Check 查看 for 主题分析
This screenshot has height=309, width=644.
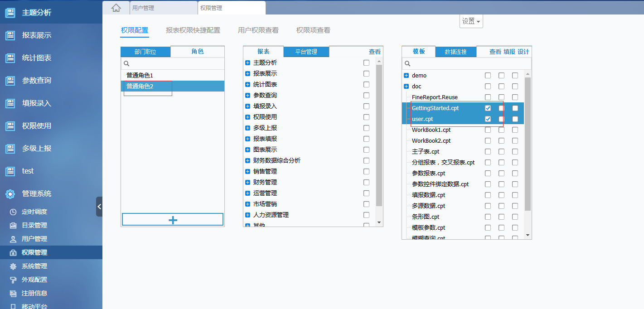point(366,63)
